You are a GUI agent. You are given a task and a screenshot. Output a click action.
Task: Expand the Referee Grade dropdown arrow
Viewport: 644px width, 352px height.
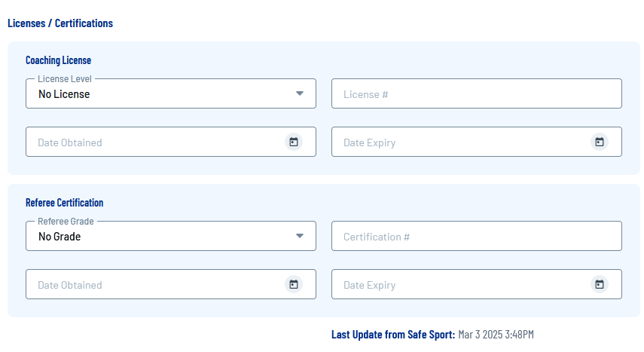pos(300,236)
